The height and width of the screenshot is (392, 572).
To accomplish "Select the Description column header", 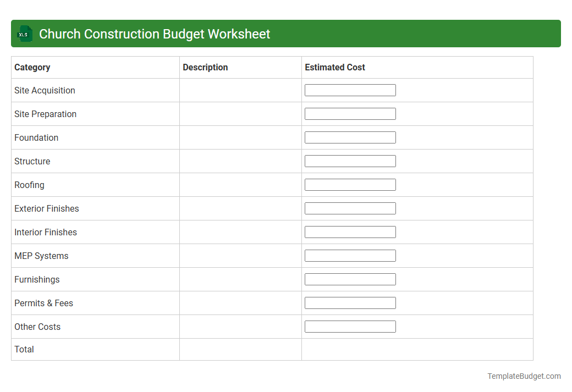I will coord(205,67).
